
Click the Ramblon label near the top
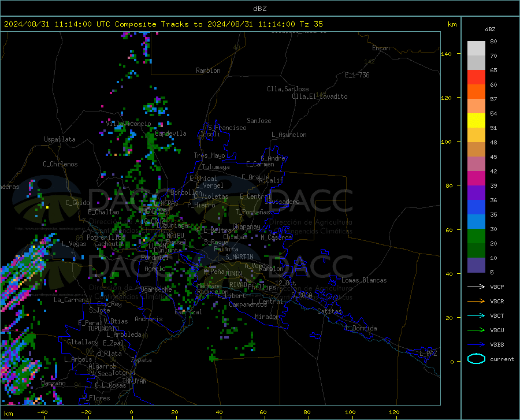[208, 70]
